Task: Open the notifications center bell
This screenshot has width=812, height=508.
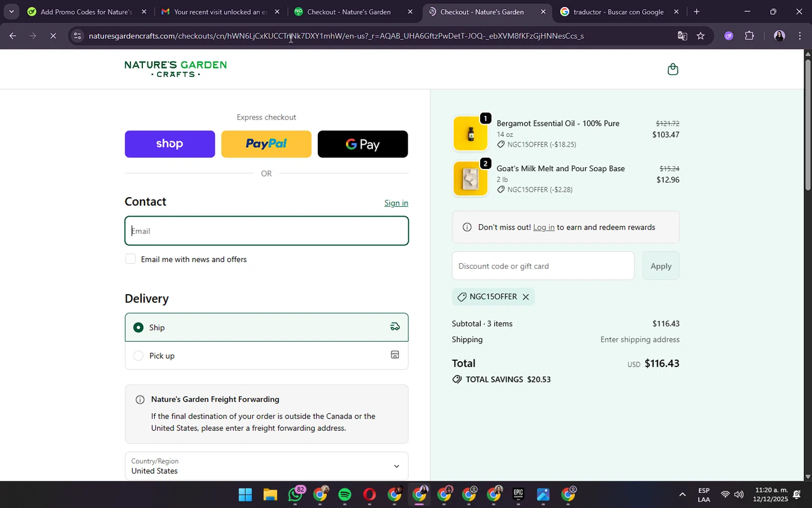Action: tap(797, 494)
